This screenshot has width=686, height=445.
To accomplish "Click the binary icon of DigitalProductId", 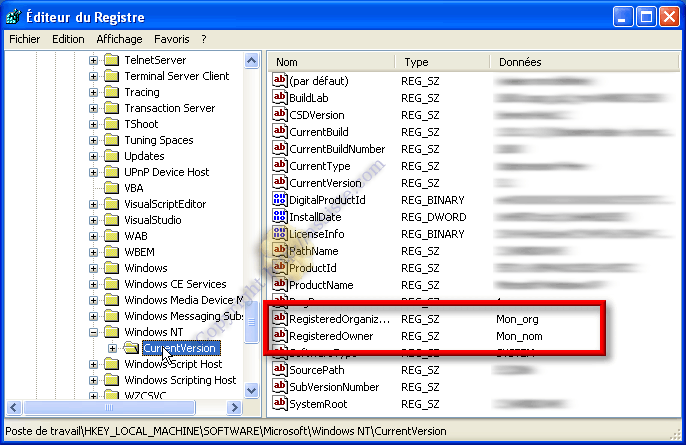I will coord(280,200).
